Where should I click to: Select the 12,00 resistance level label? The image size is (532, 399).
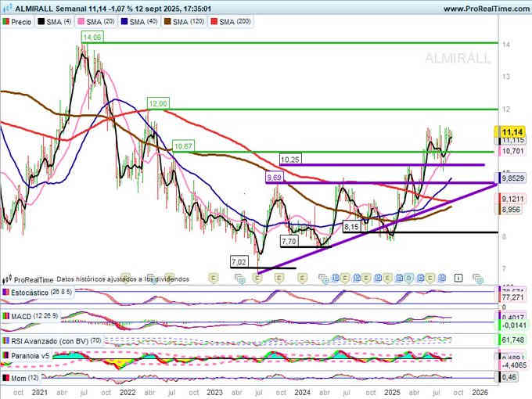(x=158, y=103)
